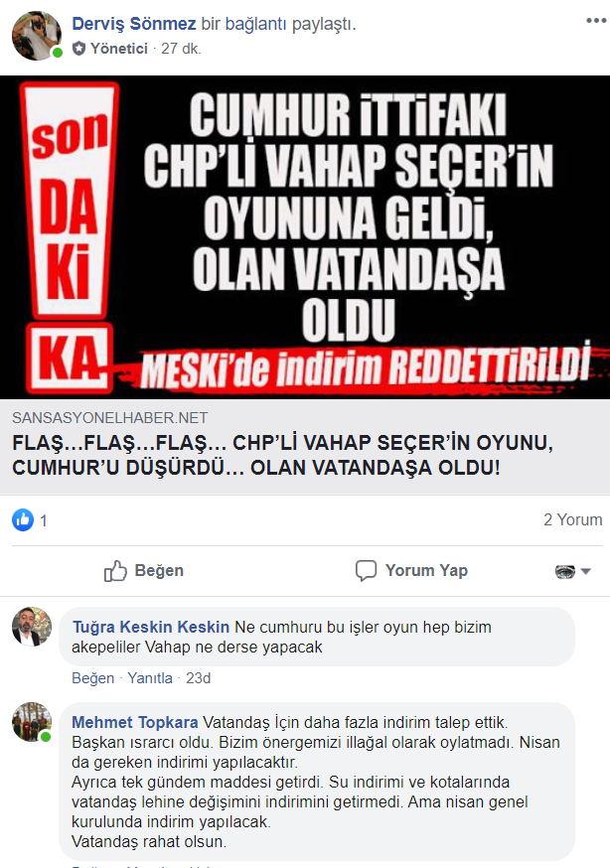Click the Yönetici admin shield badge
This screenshot has width=610, height=868.
pos(79,49)
